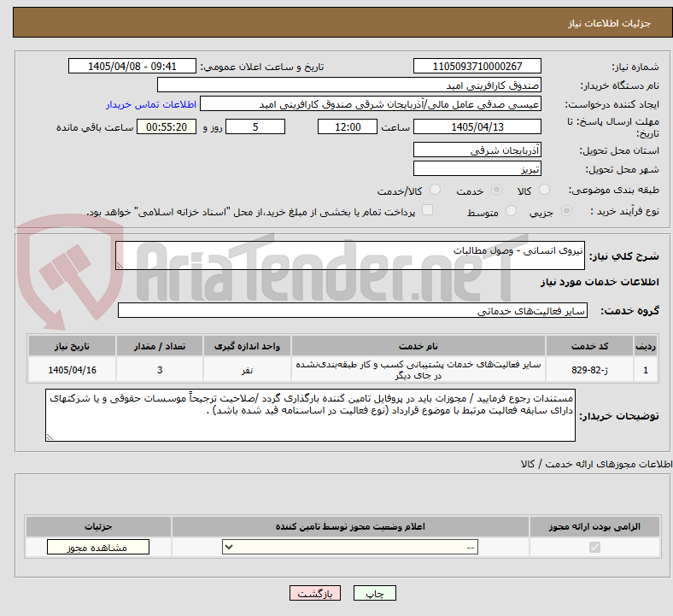Click the response deadline date 1405/04/13 field
Screen dimensions: 673x616
pyautogui.click(x=477, y=126)
